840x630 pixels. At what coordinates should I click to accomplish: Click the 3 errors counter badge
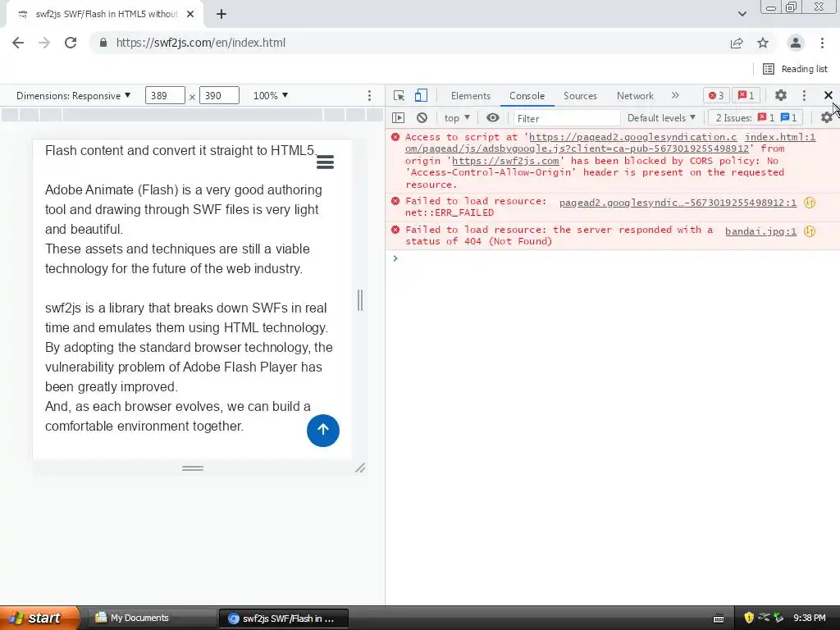tap(716, 95)
